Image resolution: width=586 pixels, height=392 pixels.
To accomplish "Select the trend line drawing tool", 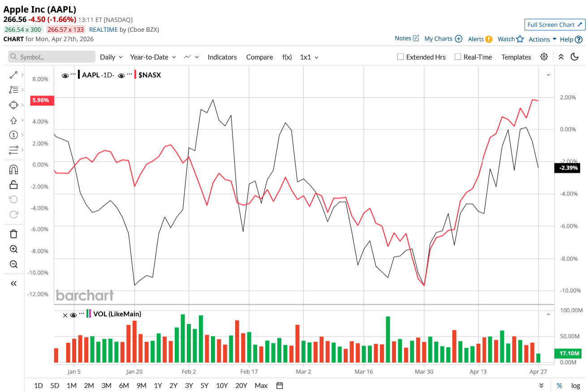I will coord(13,75).
